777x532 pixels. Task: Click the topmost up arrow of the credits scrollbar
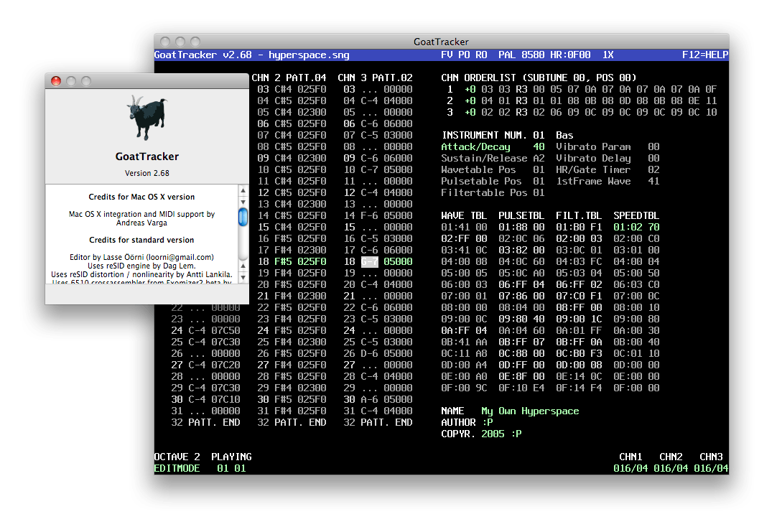click(243, 191)
